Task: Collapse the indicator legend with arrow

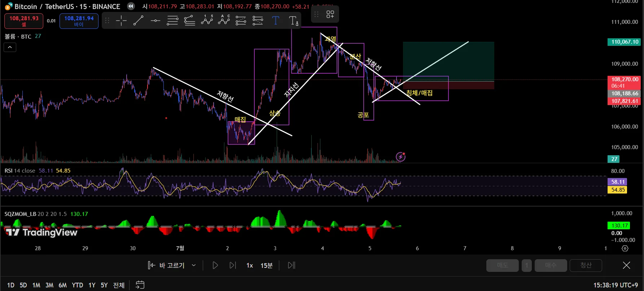Action: tap(10, 47)
